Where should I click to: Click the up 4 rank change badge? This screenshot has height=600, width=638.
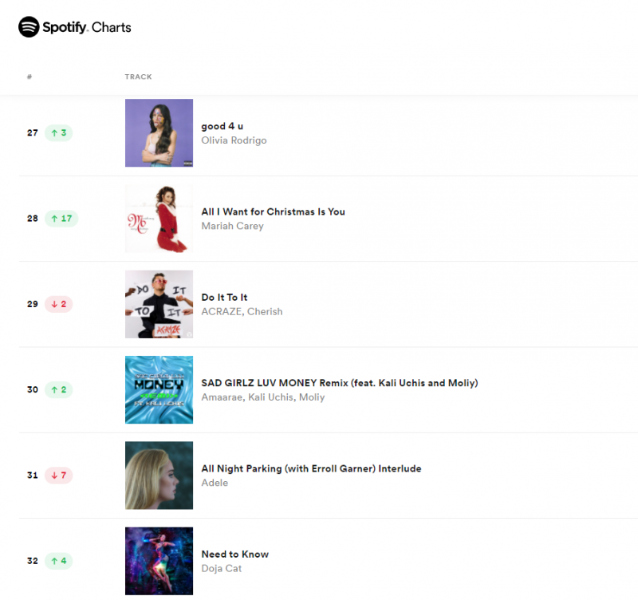pos(59,561)
